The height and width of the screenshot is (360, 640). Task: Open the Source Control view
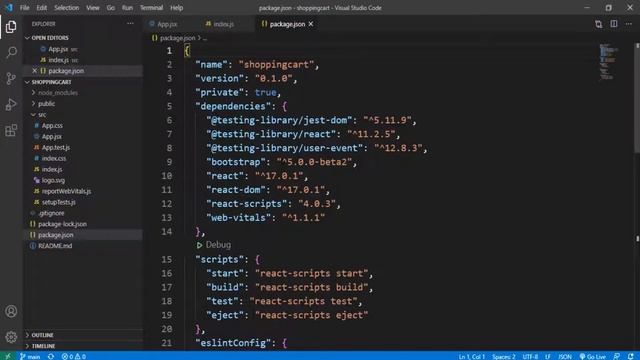pyautogui.click(x=11, y=78)
